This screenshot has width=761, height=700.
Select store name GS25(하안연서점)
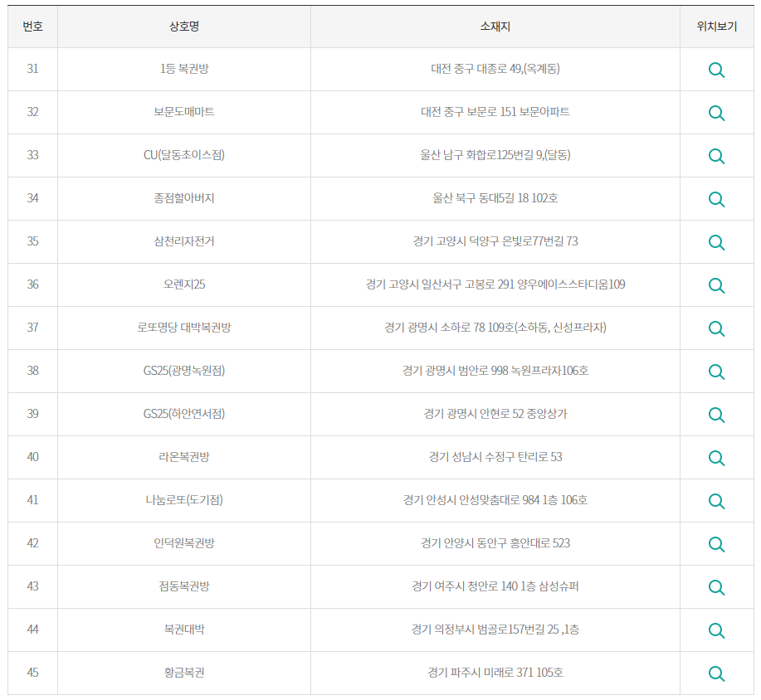pyautogui.click(x=184, y=414)
